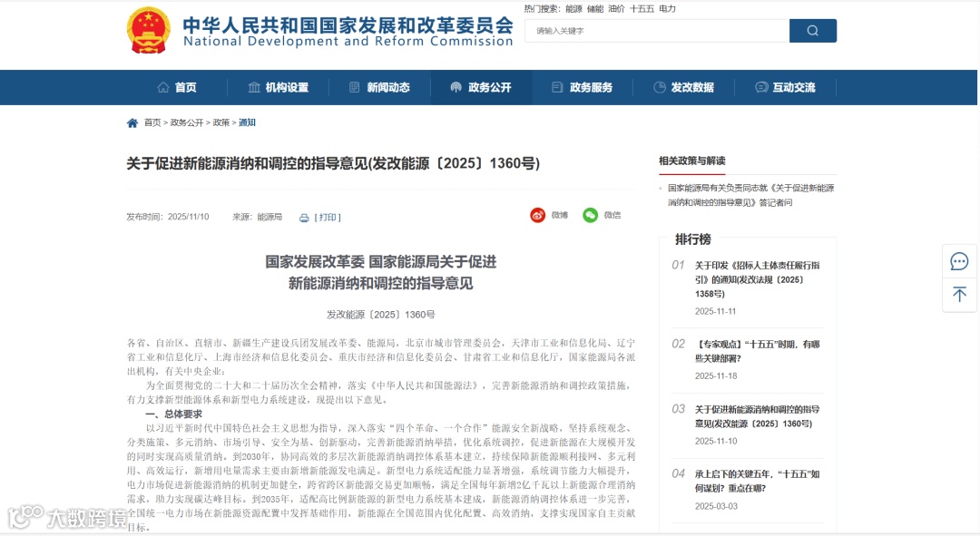The image size is (980, 536).
Task: Click the icon beside 政务公开
Action: point(456,87)
